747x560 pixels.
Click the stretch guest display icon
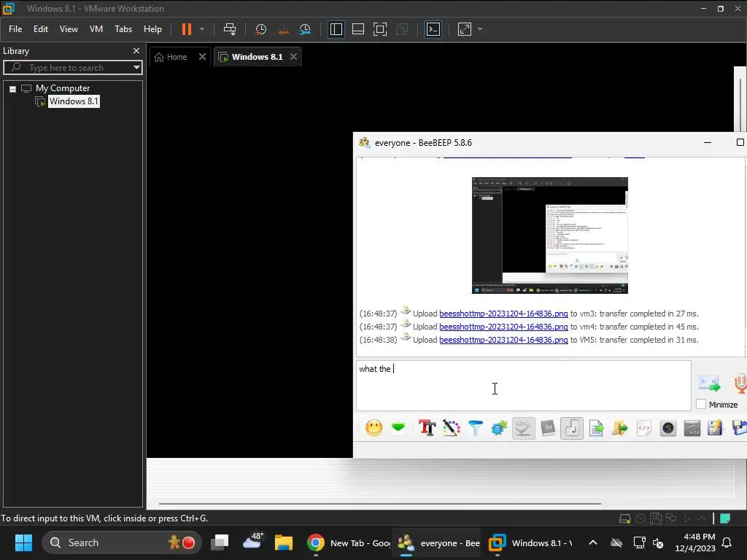click(x=465, y=29)
